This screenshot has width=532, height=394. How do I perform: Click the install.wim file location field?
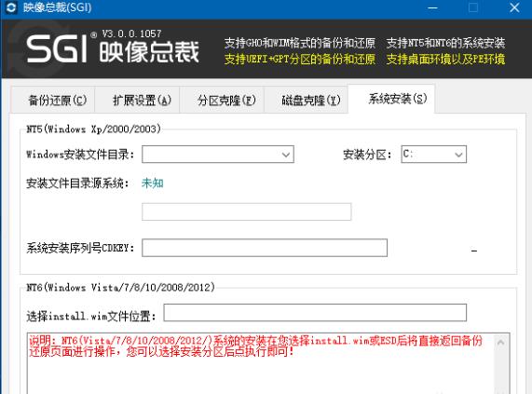pos(315,312)
